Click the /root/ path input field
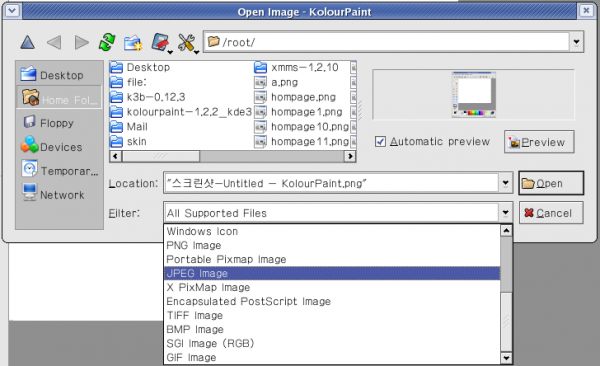The image size is (600, 366). click(x=386, y=42)
